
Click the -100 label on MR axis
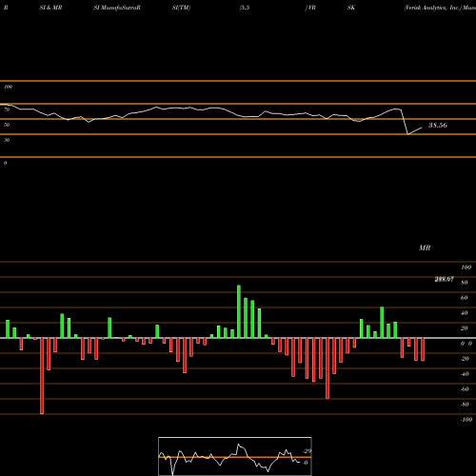(x=466, y=420)
